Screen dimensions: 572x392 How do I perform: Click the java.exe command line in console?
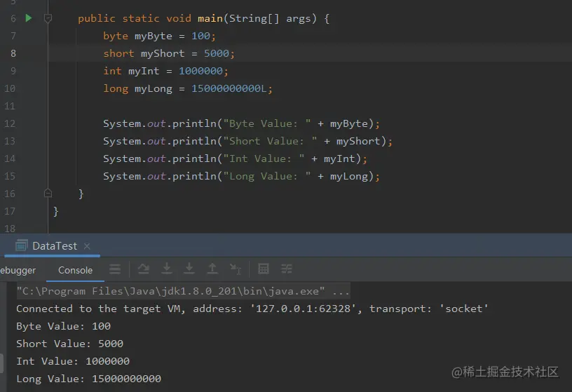point(183,291)
